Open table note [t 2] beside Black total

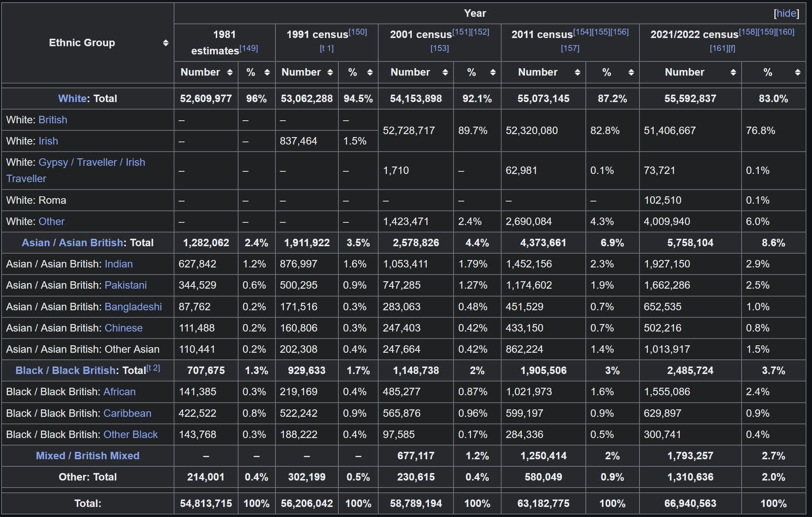tap(153, 368)
